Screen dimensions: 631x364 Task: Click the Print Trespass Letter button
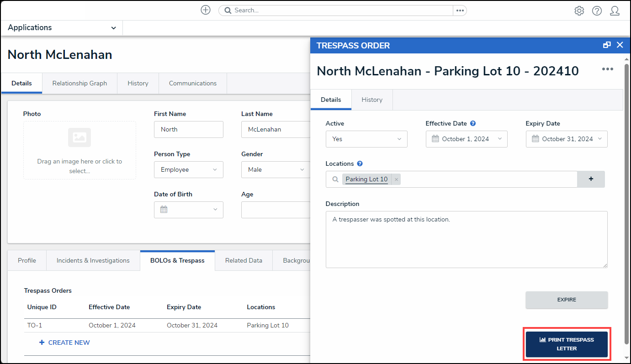pyautogui.click(x=566, y=344)
